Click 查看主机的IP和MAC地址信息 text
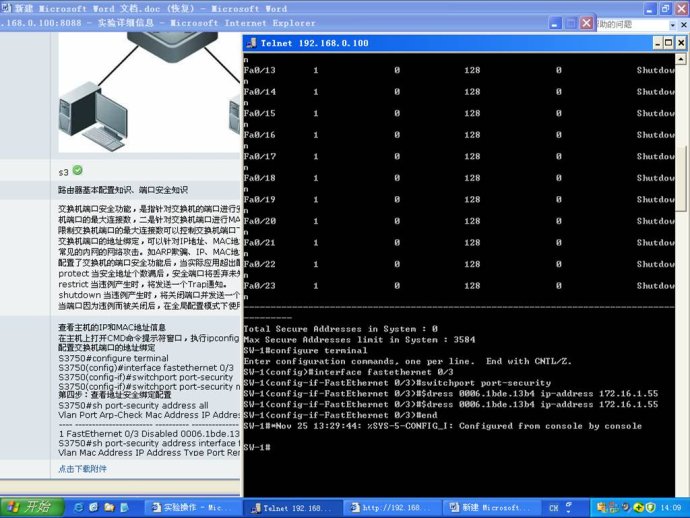Image resolution: width=690 pixels, height=518 pixels. (x=112, y=327)
